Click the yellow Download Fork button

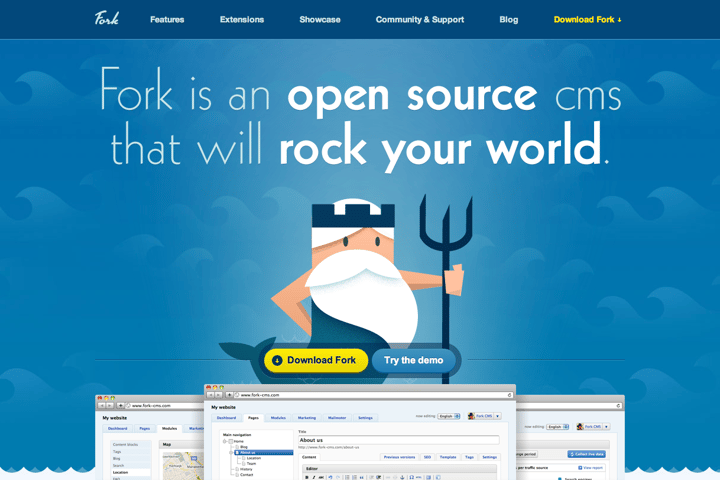(x=316, y=360)
